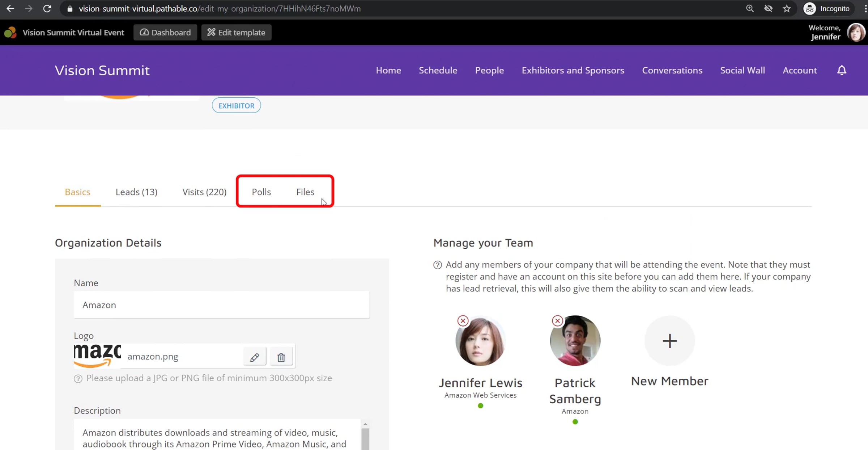Click the browser forward arrow
This screenshot has height=450, width=868.
click(29, 9)
